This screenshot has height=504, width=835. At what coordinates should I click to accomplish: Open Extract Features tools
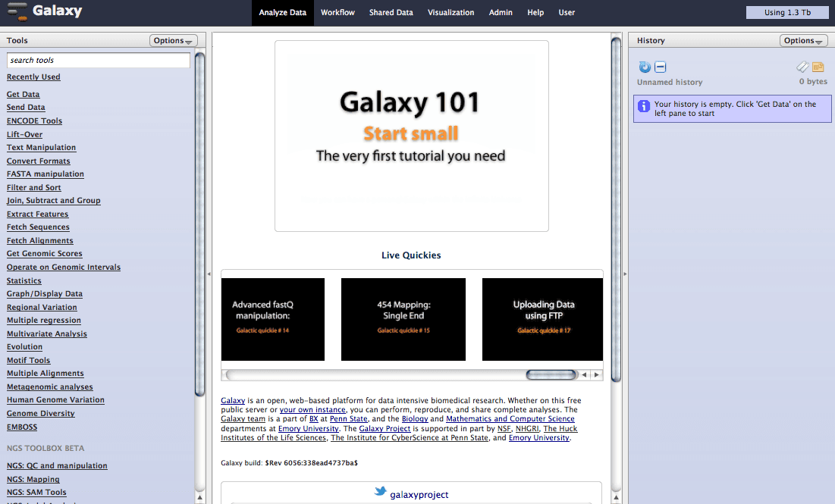38,214
